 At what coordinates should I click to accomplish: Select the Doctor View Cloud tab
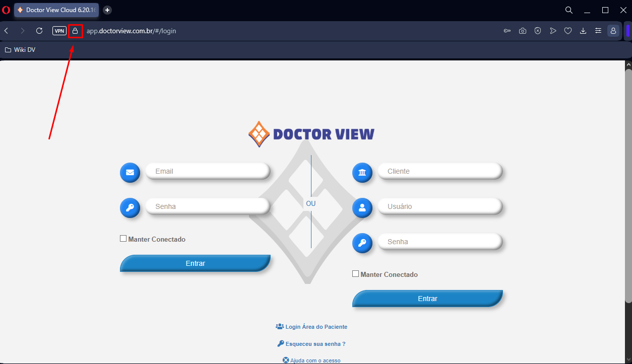tap(56, 10)
